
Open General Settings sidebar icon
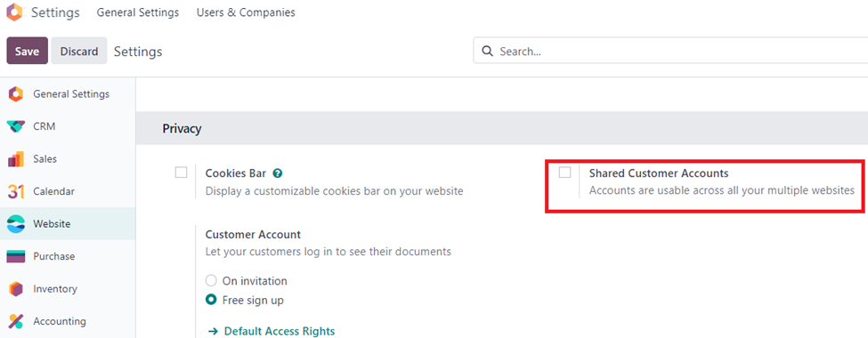click(15, 94)
